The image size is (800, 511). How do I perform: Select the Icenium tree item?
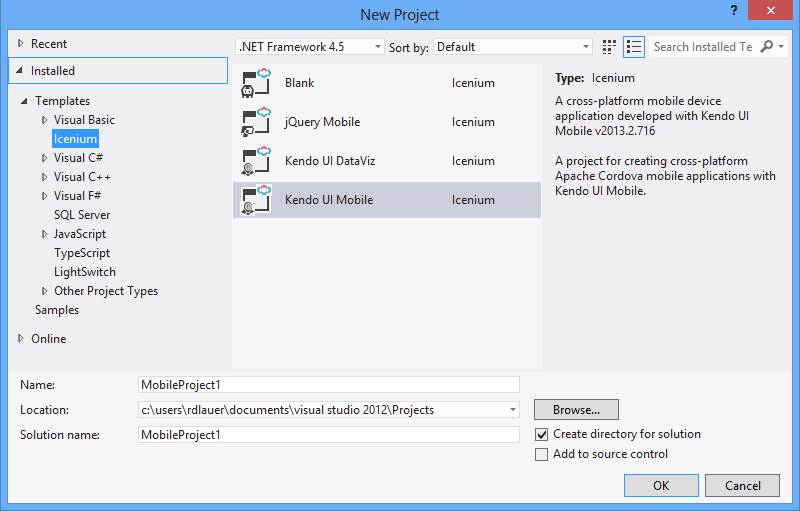coord(75,139)
